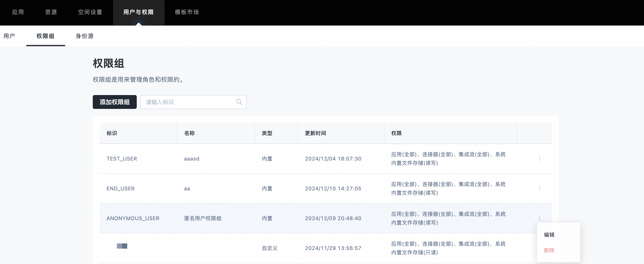The image size is (644, 264).
Task: Click permissions text ending 只读
Action: 448,248
